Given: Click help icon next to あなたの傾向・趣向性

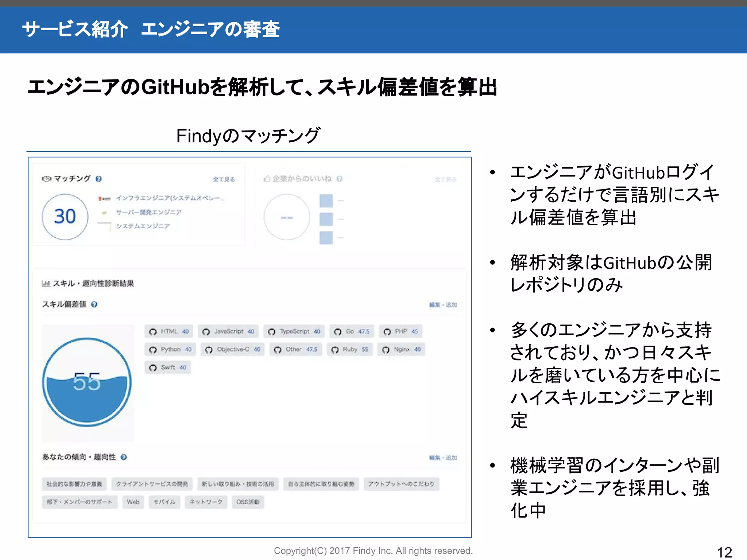Looking at the screenshot, I should point(124,457).
